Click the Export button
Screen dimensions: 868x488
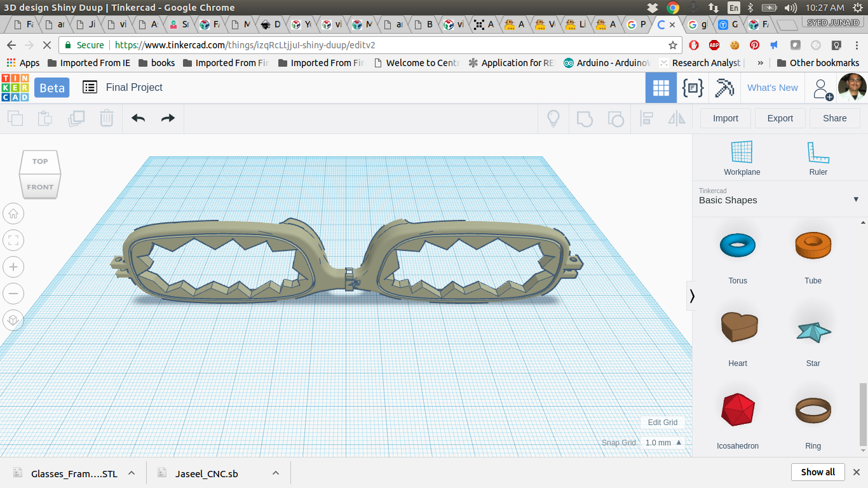[780, 118]
